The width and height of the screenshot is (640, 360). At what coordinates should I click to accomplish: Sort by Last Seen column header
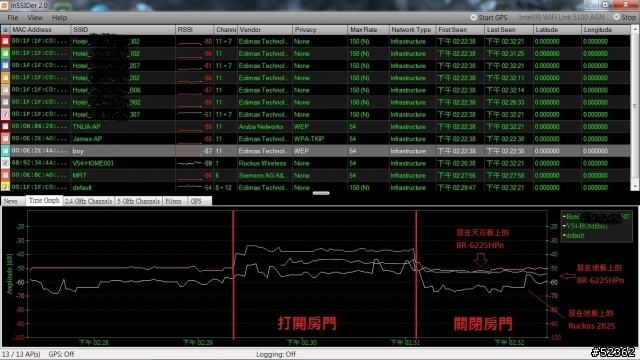tap(509, 30)
